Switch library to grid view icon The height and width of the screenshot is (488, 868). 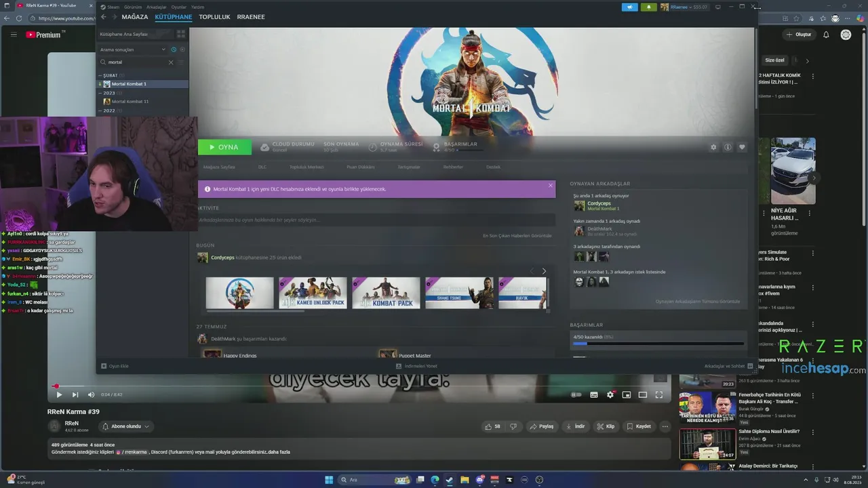pos(180,34)
